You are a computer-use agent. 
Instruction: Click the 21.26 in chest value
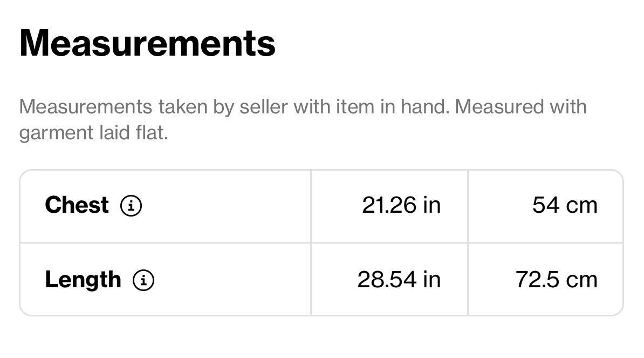coord(401,205)
